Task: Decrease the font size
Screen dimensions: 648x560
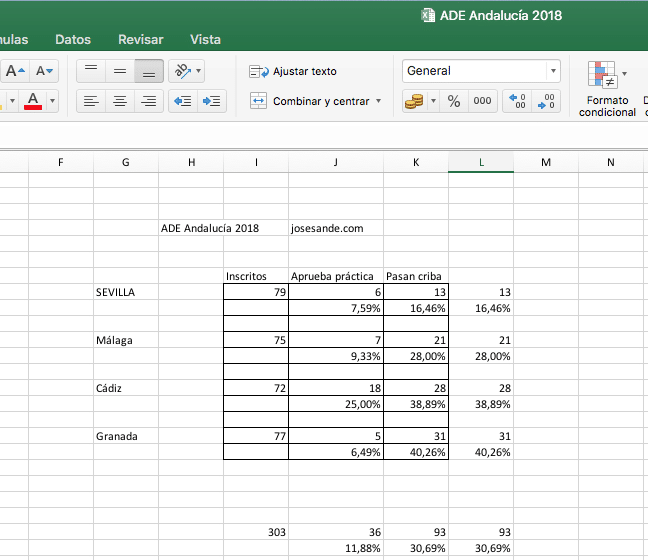Action: [44, 71]
